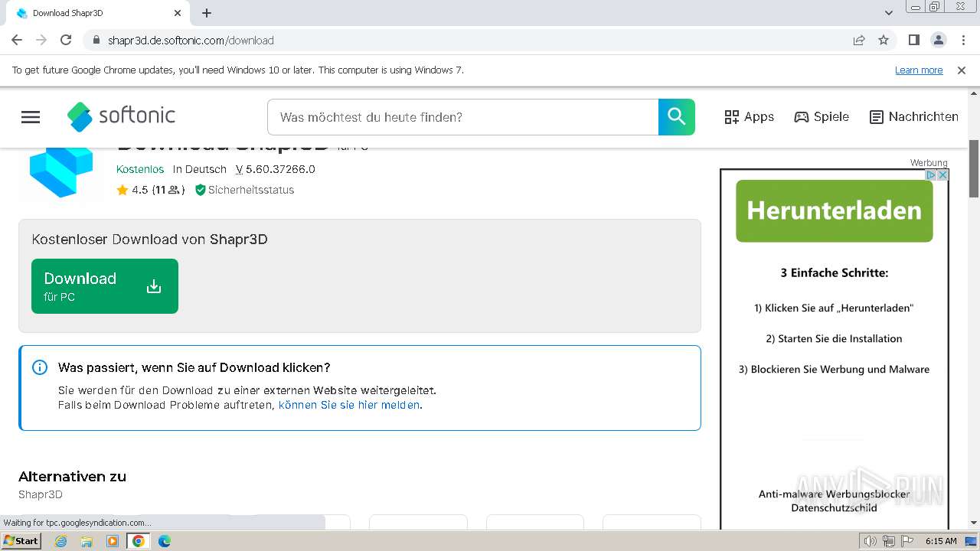Dismiss the Chrome update notification bar
980x551 pixels.
pos(962,70)
